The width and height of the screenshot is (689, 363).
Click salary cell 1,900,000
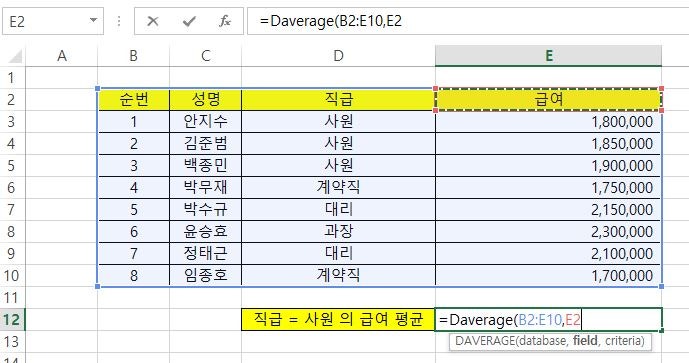pos(548,166)
